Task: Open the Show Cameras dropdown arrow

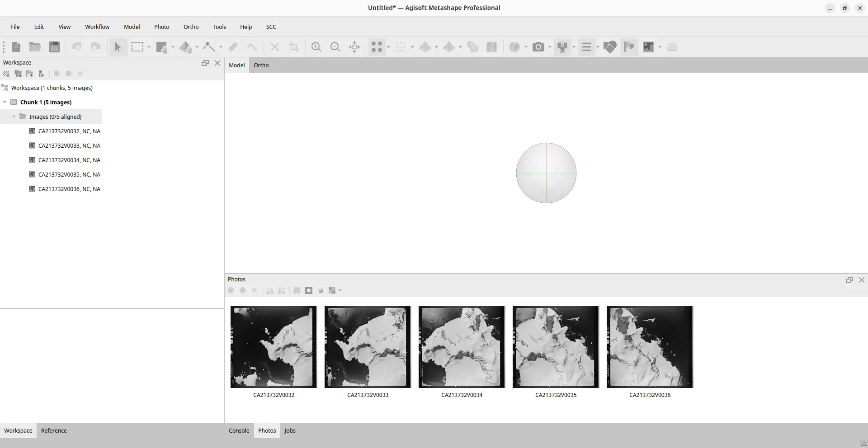Action: [x=550, y=47]
